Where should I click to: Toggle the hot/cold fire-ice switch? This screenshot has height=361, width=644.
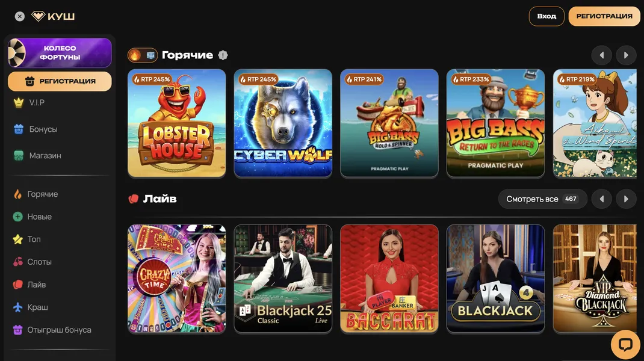(x=143, y=55)
